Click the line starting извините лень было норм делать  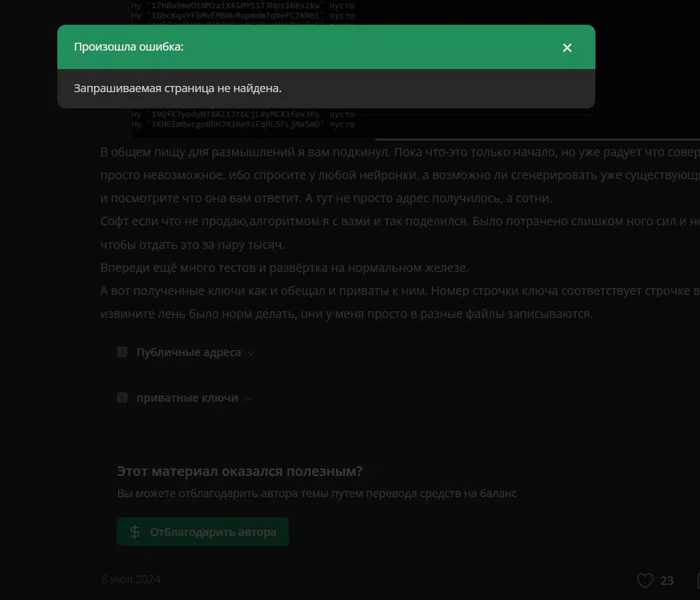(x=346, y=313)
